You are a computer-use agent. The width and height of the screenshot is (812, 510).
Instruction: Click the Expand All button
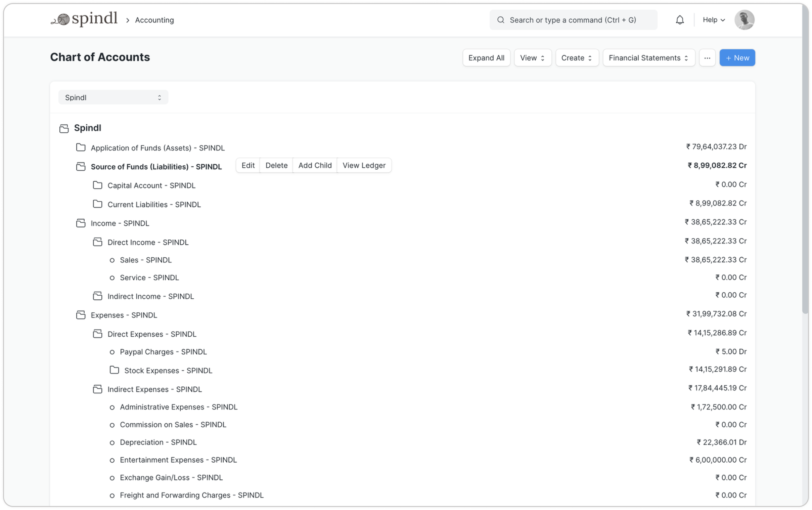click(486, 58)
